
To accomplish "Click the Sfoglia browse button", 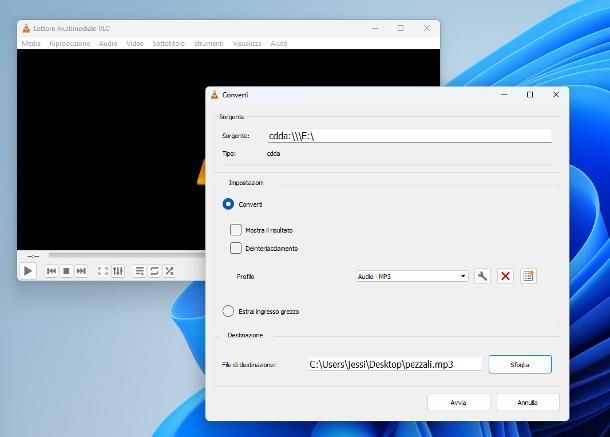I will coord(520,364).
